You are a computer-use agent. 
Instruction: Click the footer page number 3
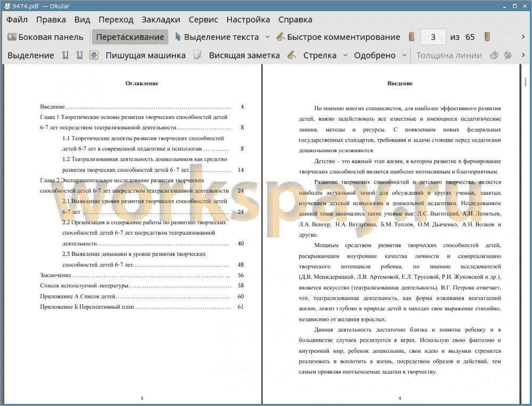[x=142, y=398]
